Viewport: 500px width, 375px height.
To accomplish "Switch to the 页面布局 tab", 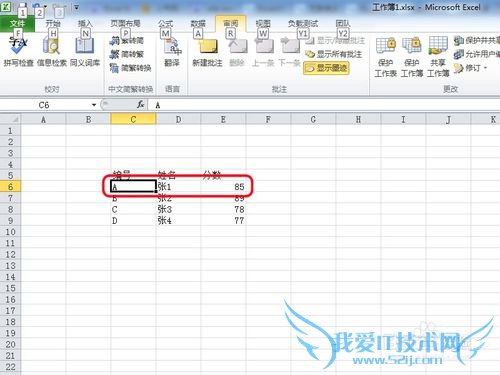I will click(125, 24).
